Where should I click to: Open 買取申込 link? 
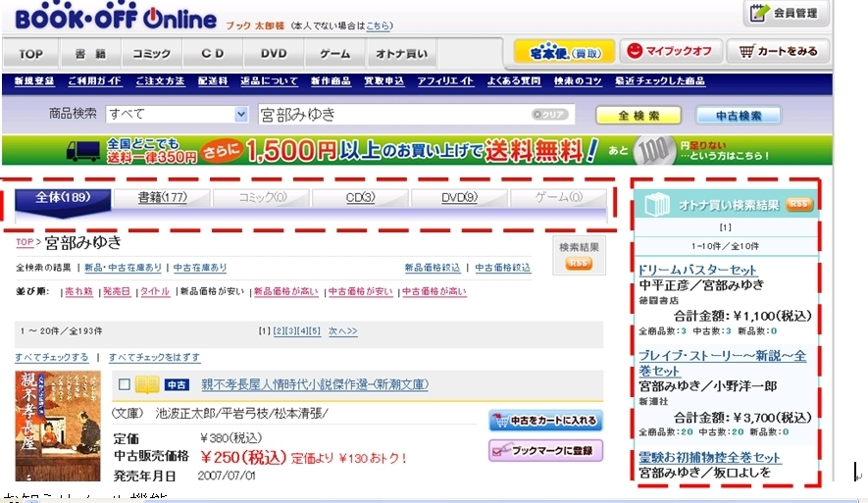coord(383,80)
